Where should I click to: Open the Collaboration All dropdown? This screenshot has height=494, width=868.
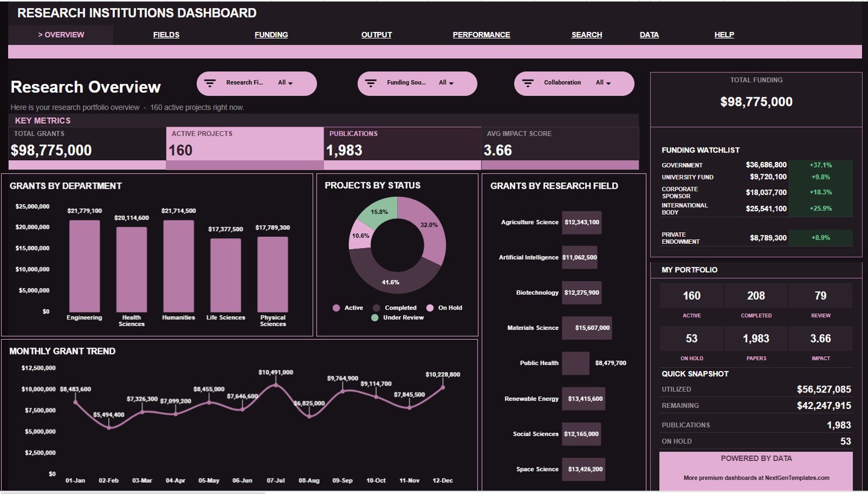tap(603, 83)
